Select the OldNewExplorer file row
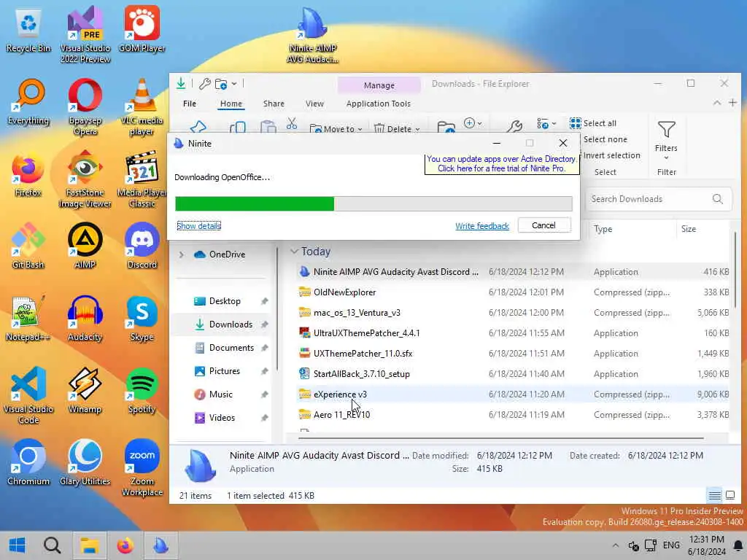 pos(513,292)
